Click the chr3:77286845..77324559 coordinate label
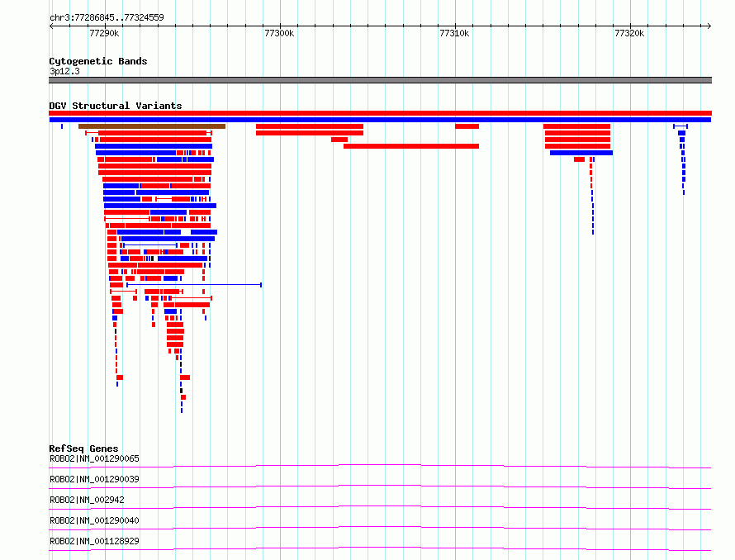This screenshot has height=560, width=735. [x=107, y=17]
